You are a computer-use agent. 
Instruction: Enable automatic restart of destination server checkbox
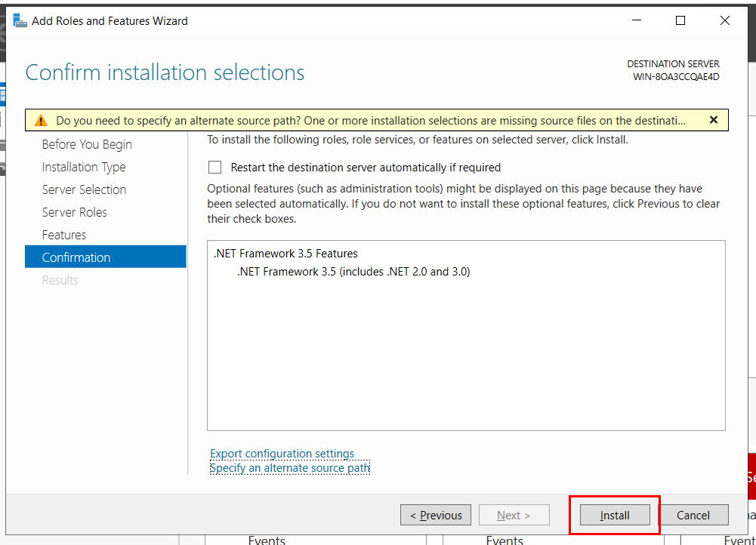click(214, 168)
